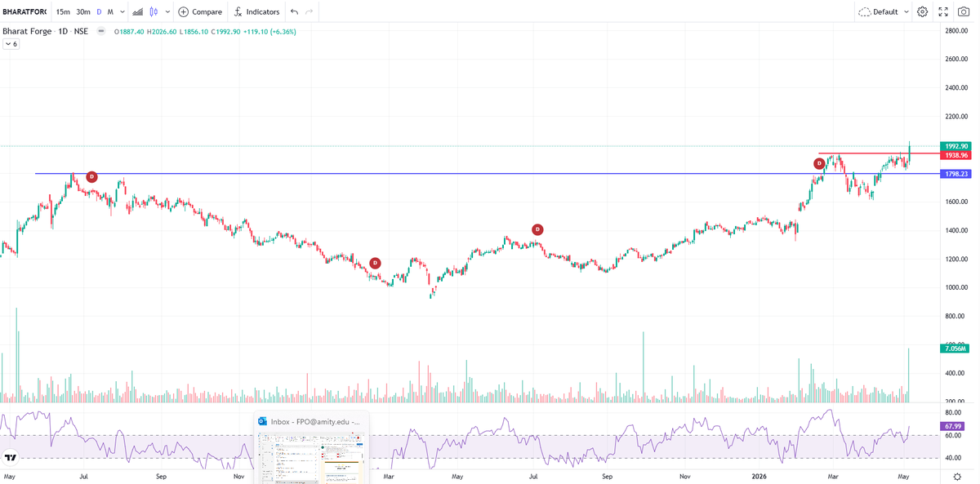Click the 1000.00 price scale label
The height and width of the screenshot is (484, 980).
956,287
